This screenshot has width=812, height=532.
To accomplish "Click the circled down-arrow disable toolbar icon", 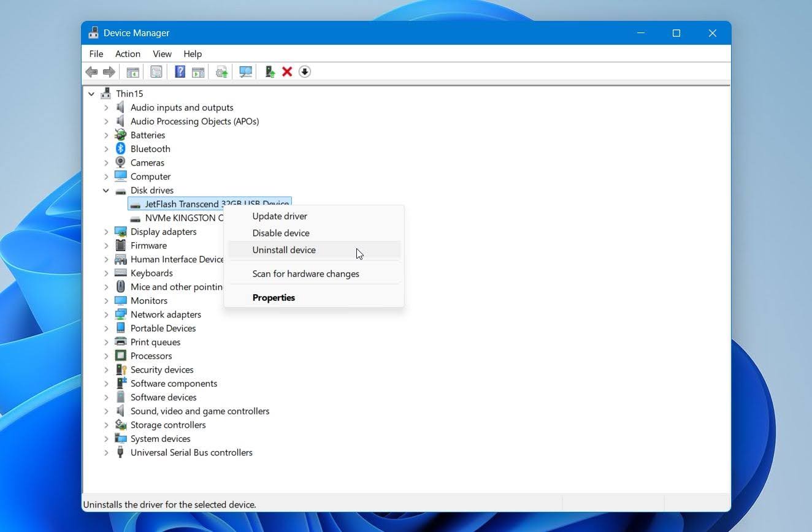I will tap(305, 72).
